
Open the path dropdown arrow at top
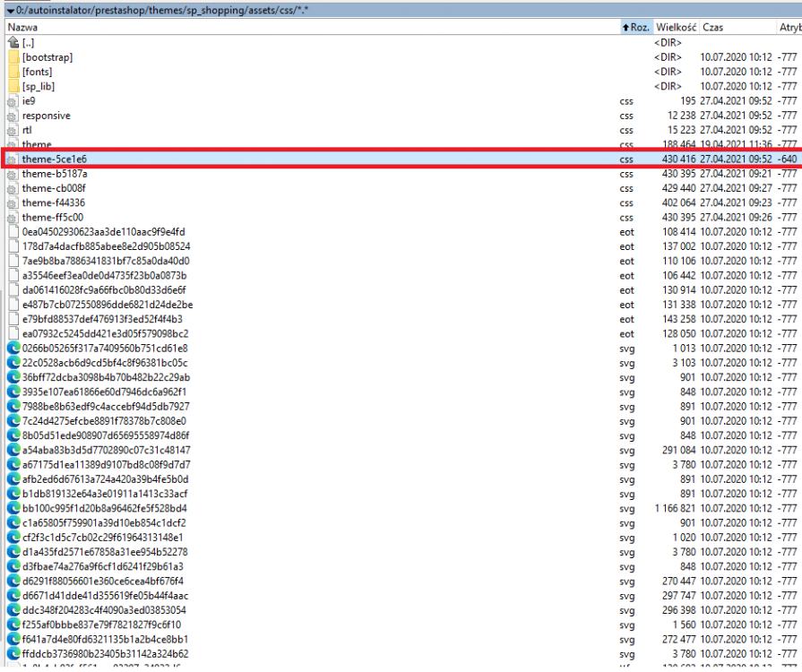[10, 11]
